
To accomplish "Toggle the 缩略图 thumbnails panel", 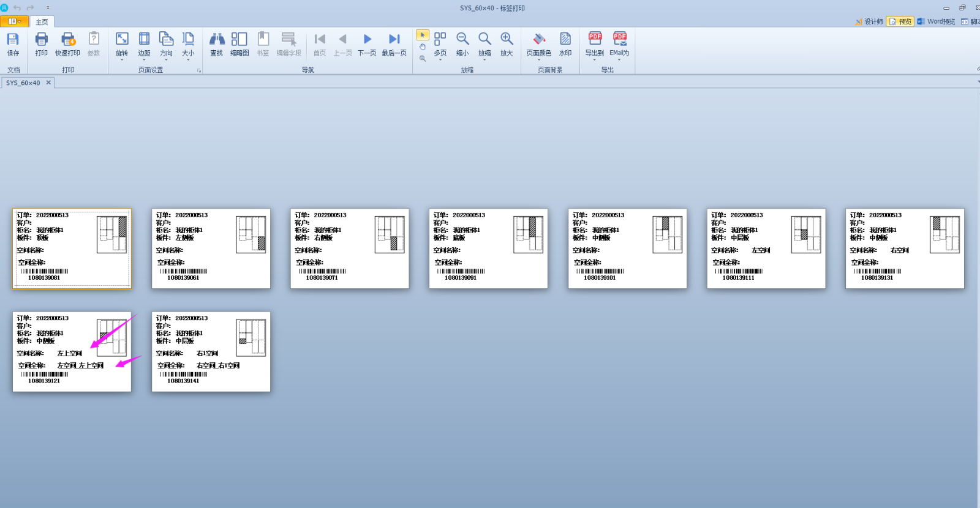I will point(239,44).
